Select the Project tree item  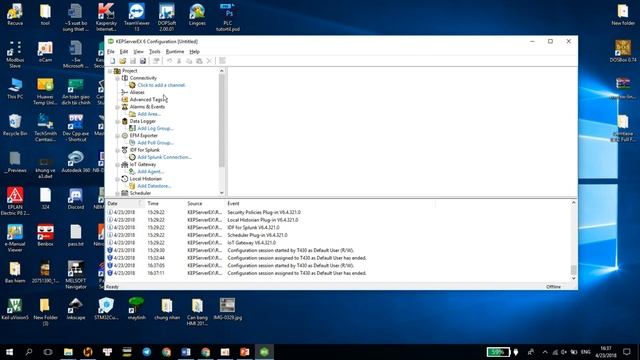click(x=130, y=71)
